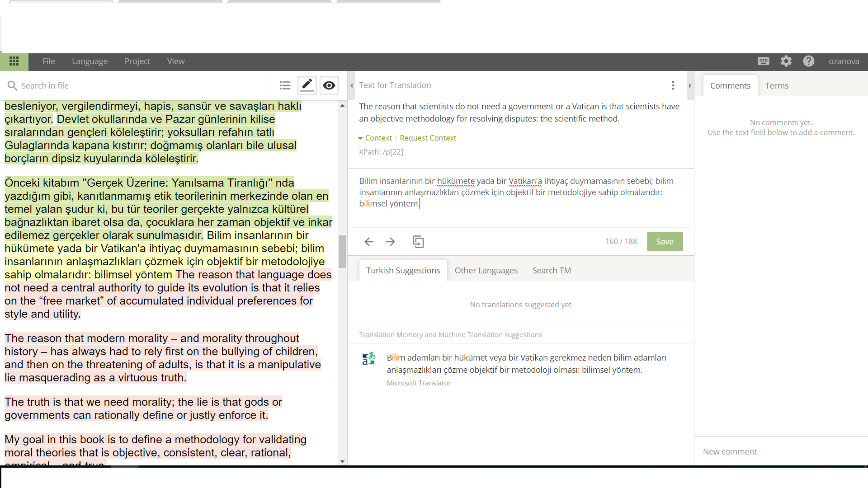Switch to list view mode

click(285, 85)
